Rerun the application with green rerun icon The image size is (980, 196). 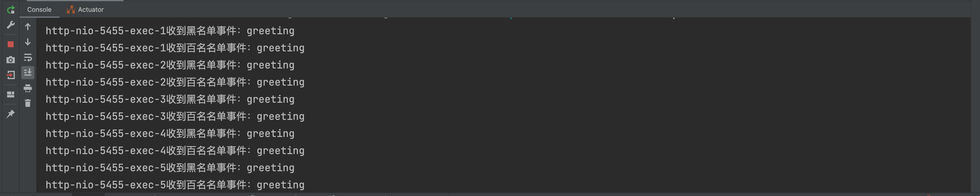coord(11,10)
